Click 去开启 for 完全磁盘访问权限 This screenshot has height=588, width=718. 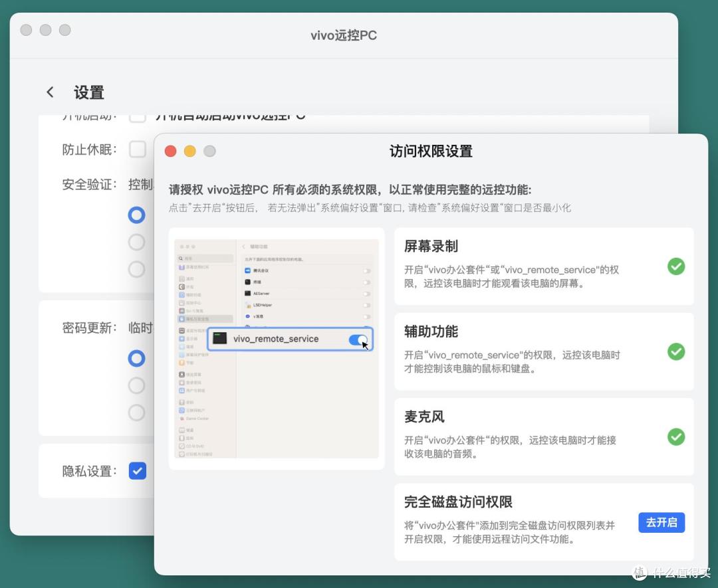661,523
